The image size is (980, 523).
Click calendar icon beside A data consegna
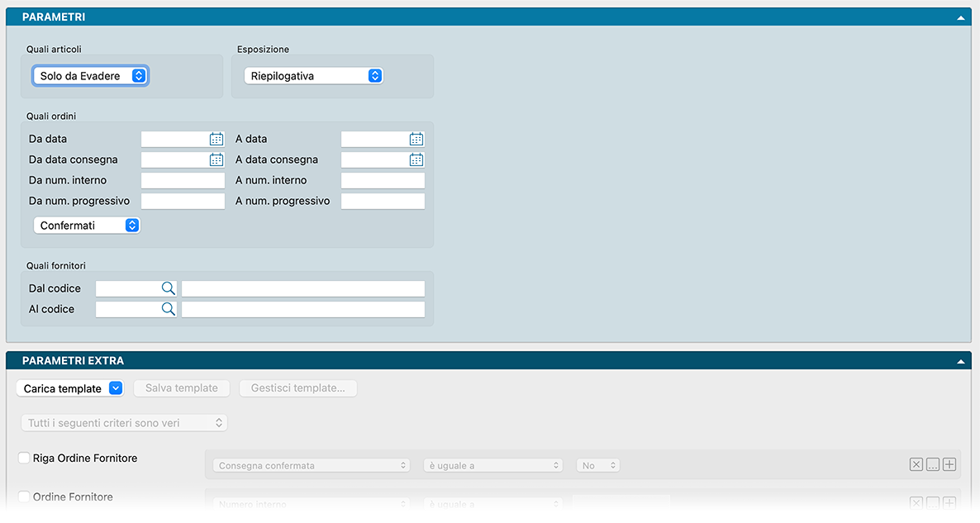click(x=416, y=160)
